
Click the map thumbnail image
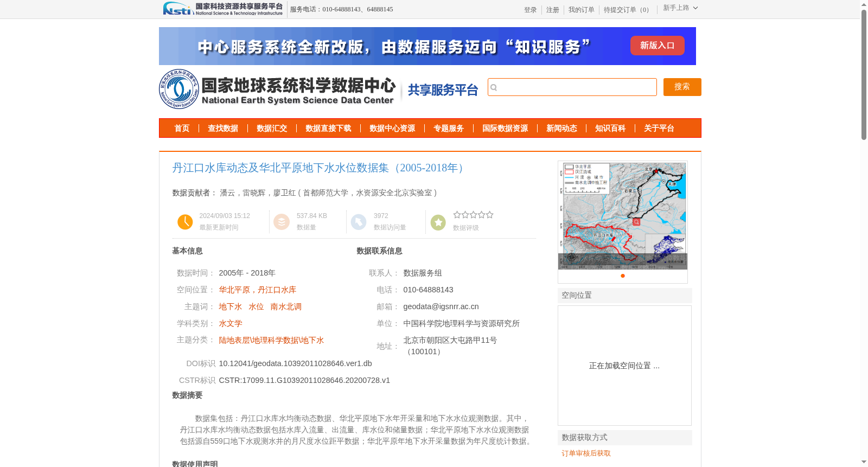[623, 215]
